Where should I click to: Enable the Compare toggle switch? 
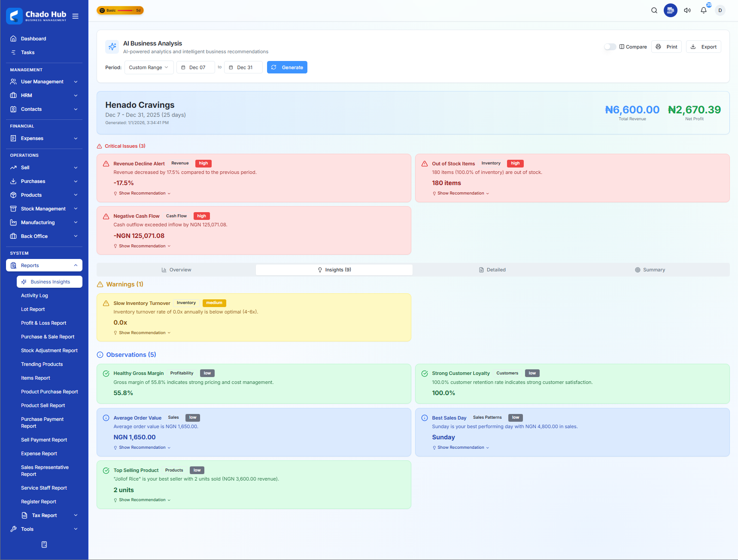[x=610, y=46]
